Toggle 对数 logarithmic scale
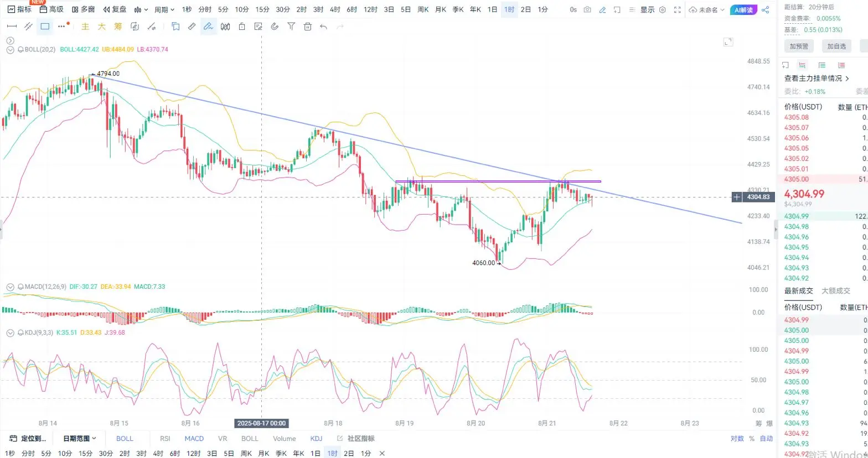Viewport: 868px width, 458px height. 737,439
